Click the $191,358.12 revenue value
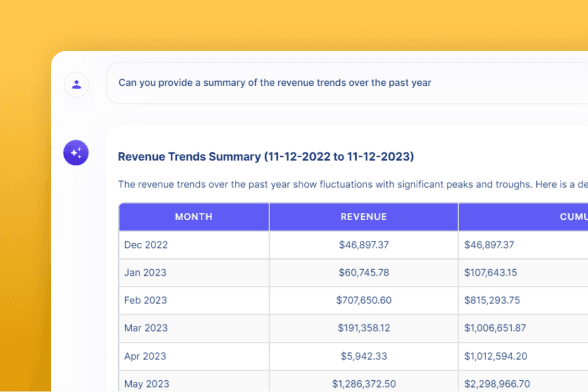Viewport: 588px width, 392px height. tap(364, 328)
